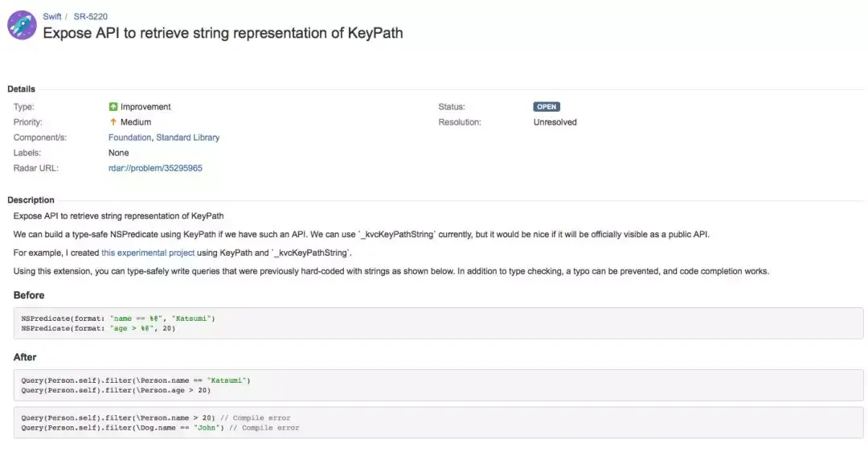Open the Swift project breadcrumb link

point(52,16)
